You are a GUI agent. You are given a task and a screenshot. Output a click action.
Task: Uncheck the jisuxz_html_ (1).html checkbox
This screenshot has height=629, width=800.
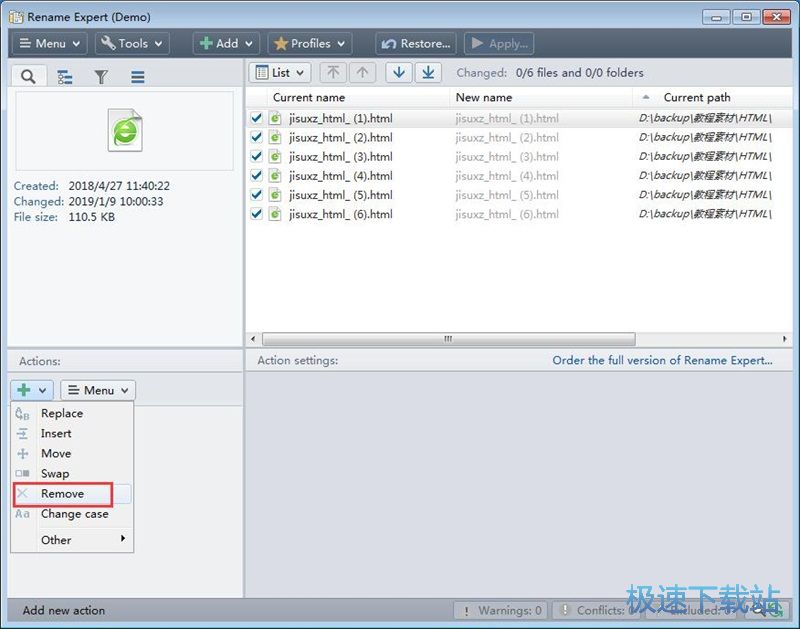coord(257,118)
